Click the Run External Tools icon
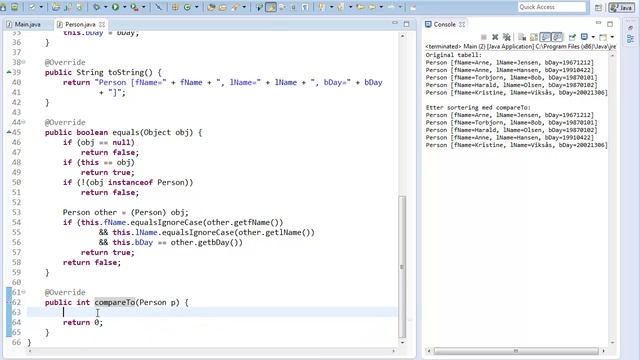Screen dimensions: 640x360 pos(134,7)
